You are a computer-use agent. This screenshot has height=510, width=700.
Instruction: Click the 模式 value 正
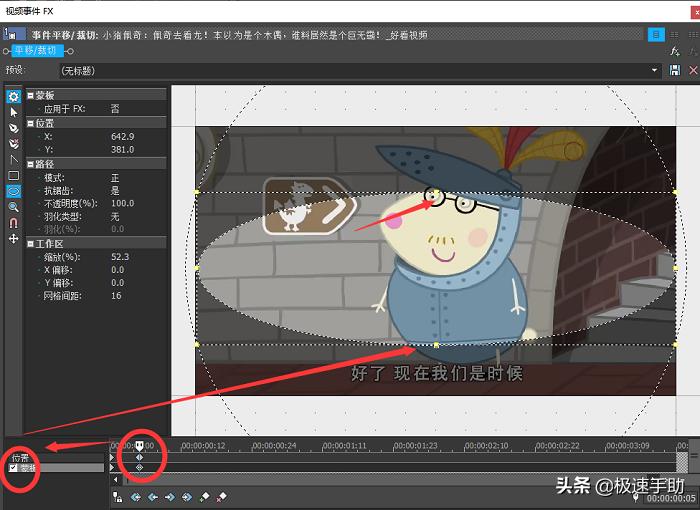click(x=115, y=178)
